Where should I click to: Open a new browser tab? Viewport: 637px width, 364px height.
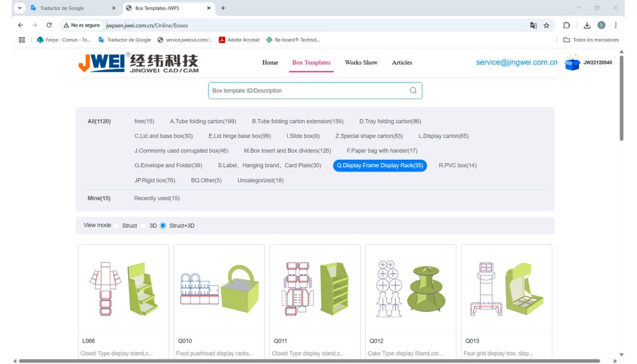point(223,8)
